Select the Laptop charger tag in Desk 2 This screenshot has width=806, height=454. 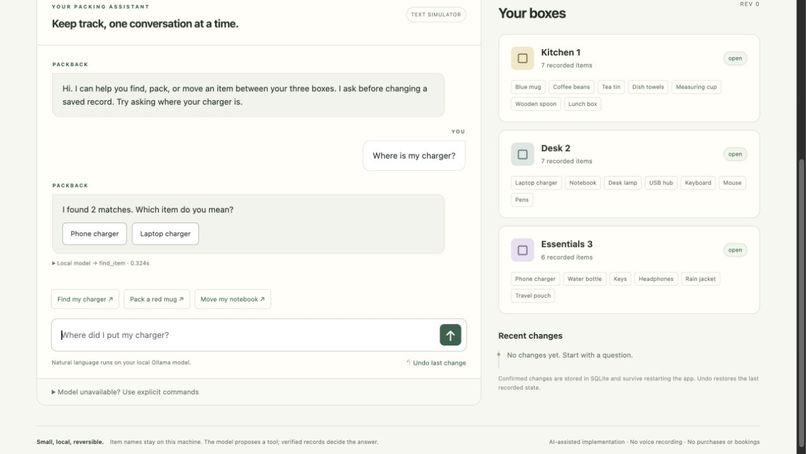click(x=536, y=183)
